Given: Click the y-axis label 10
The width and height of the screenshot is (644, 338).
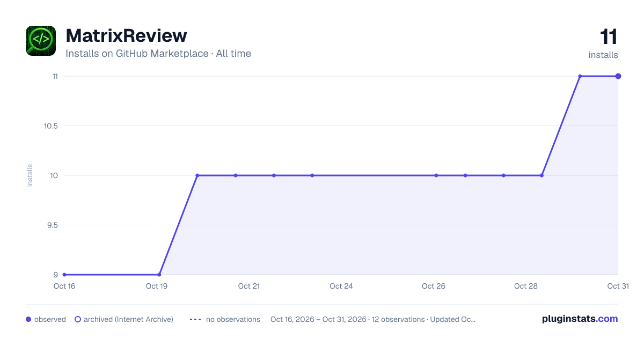Looking at the screenshot, I should [x=54, y=175].
